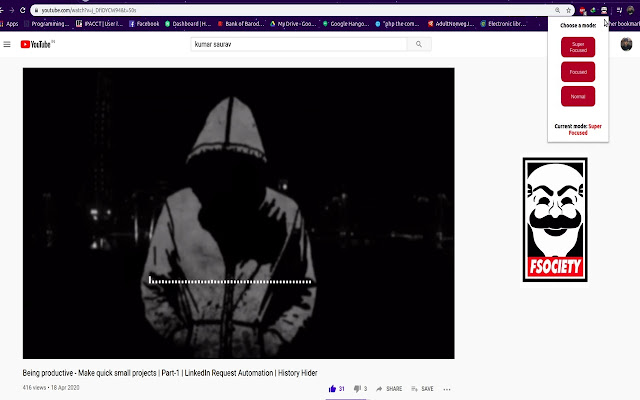The image size is (640, 400).
Task: Open YouTube hamburger guide menu
Action: click(7, 44)
